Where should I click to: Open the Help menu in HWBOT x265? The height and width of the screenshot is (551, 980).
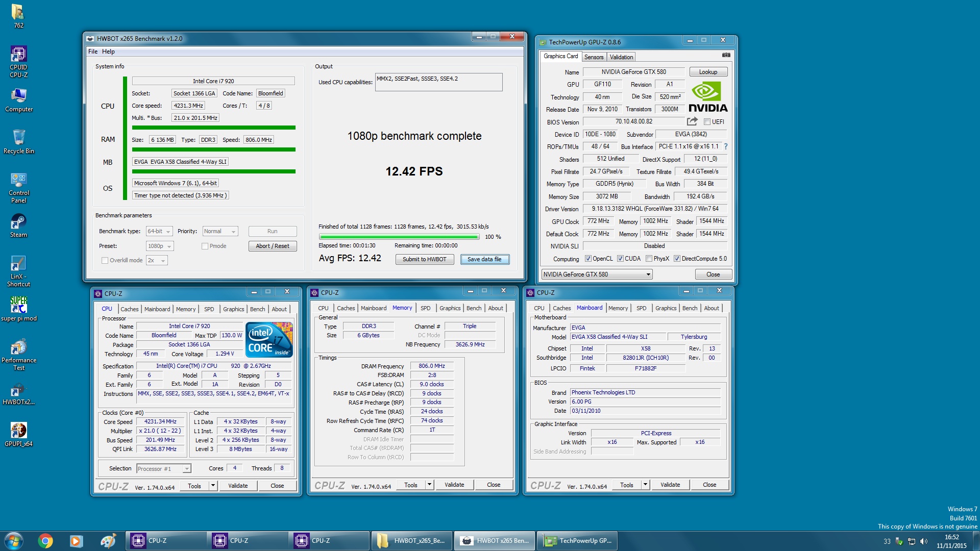(108, 52)
